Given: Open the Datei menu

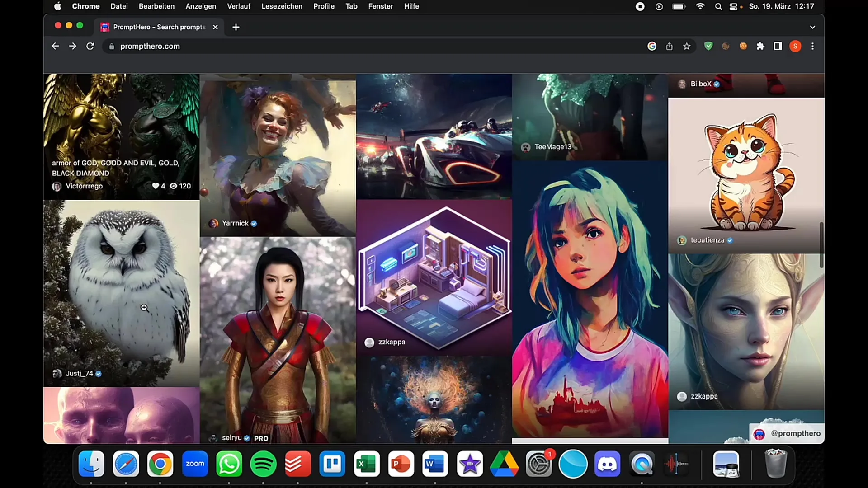Looking at the screenshot, I should pos(119,6).
